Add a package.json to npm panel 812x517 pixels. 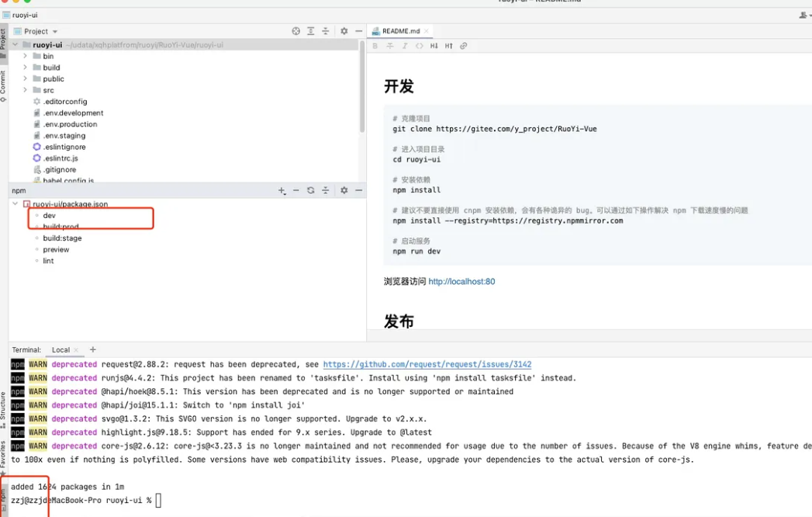click(282, 190)
